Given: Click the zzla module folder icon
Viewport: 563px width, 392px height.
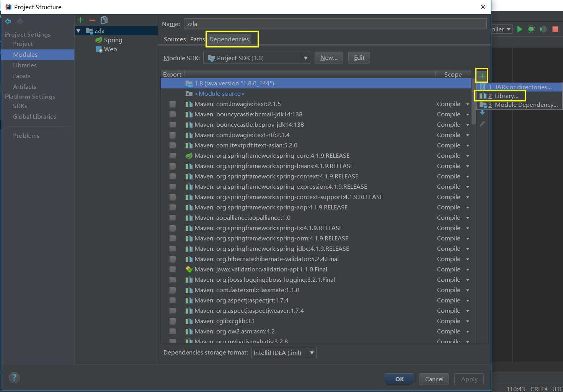Looking at the screenshot, I should pos(89,31).
